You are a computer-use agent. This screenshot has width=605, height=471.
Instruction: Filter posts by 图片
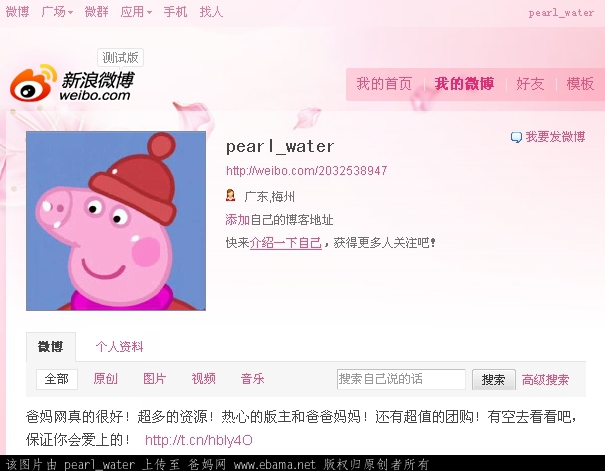pos(154,379)
